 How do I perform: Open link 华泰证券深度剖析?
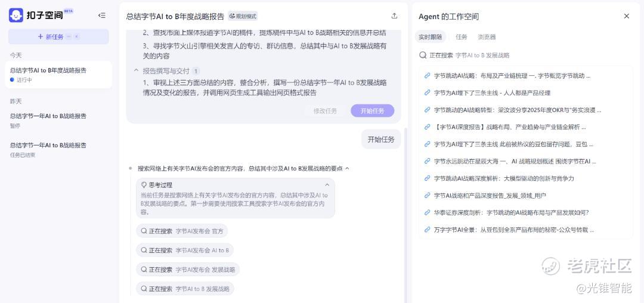[x=512, y=213]
